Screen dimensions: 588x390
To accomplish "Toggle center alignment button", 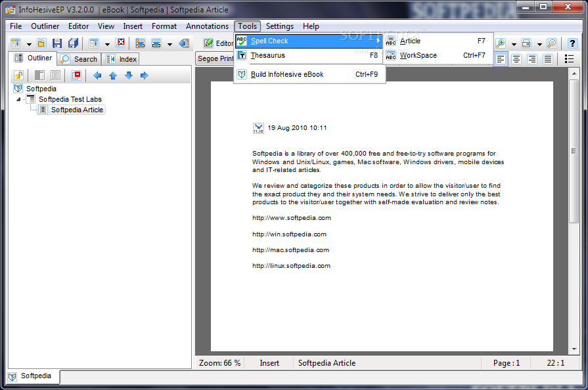I will pyautogui.click(x=516, y=59).
